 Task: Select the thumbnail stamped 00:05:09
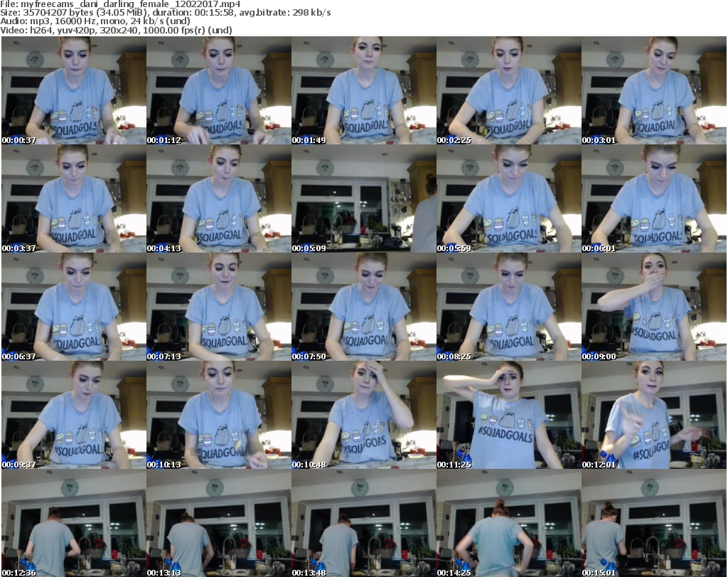click(x=363, y=198)
